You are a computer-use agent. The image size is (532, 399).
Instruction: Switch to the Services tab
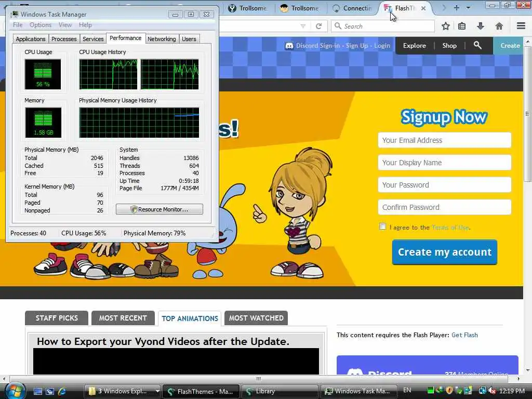[93, 39]
